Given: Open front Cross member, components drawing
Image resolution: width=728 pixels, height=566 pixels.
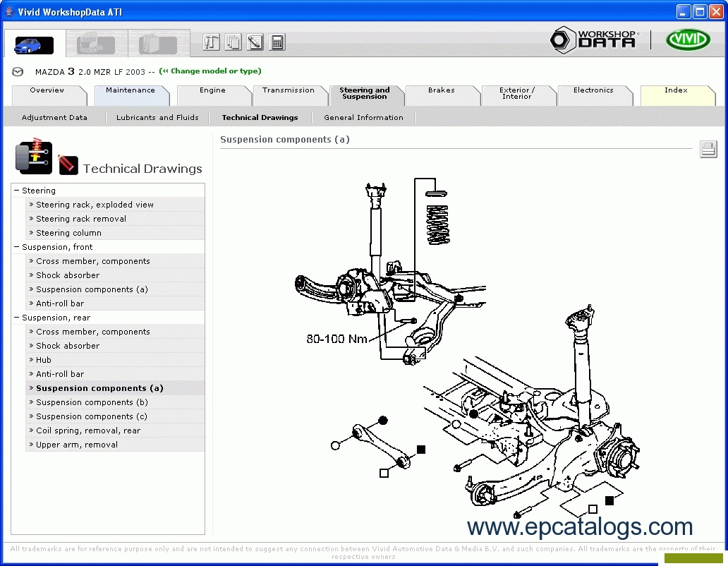Looking at the screenshot, I should point(115,261).
